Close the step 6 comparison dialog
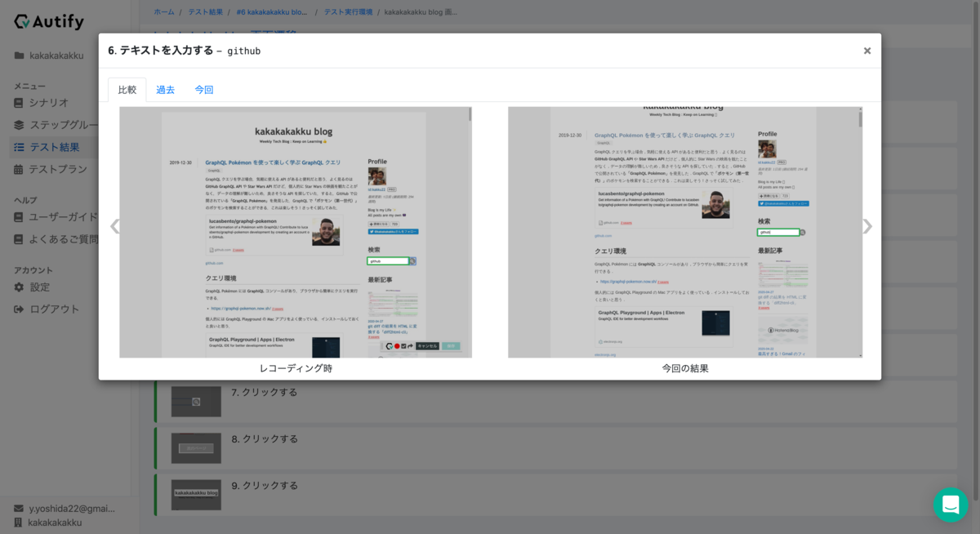This screenshot has width=980, height=534. [867, 51]
